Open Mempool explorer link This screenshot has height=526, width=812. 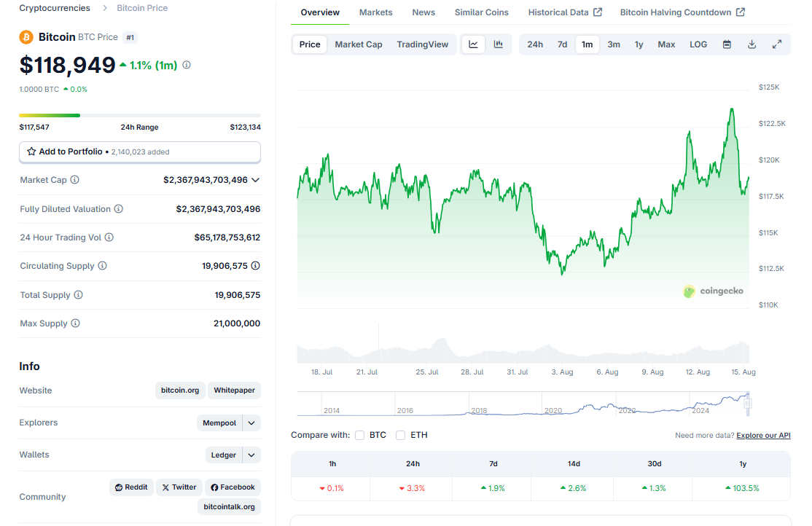pyautogui.click(x=219, y=423)
